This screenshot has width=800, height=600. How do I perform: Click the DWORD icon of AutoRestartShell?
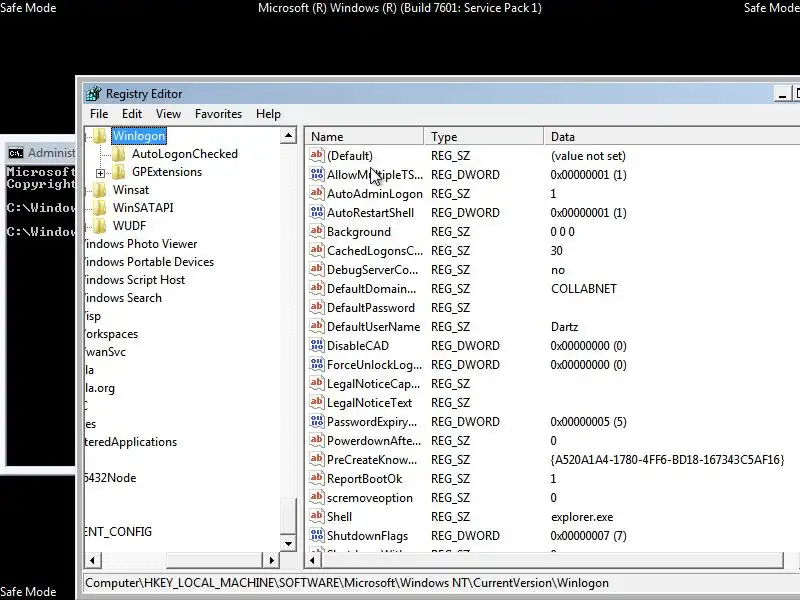tap(316, 212)
